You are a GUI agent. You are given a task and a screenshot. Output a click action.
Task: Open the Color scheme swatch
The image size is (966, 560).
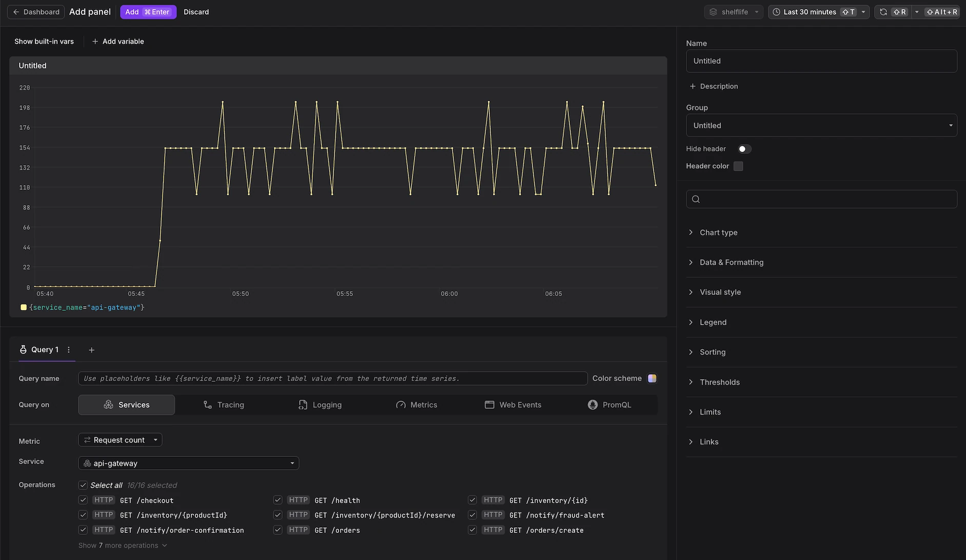pos(652,378)
